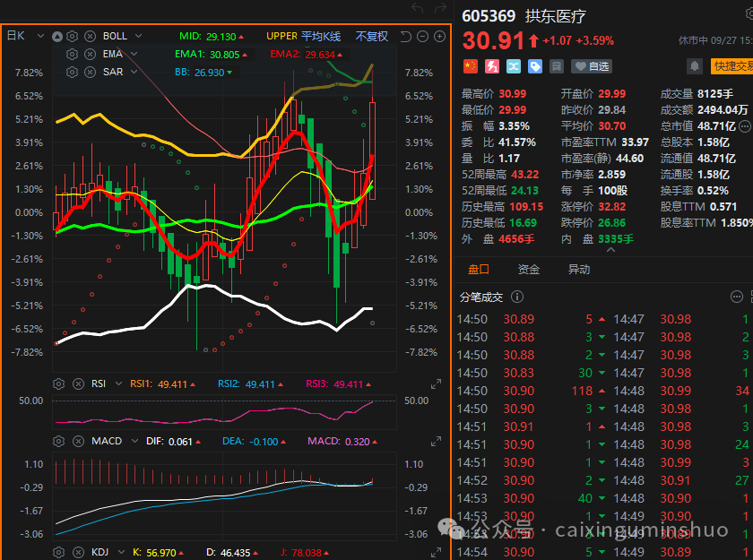Open more icon beside 总市值
The width and height of the screenshot is (753, 560).
pos(745,126)
